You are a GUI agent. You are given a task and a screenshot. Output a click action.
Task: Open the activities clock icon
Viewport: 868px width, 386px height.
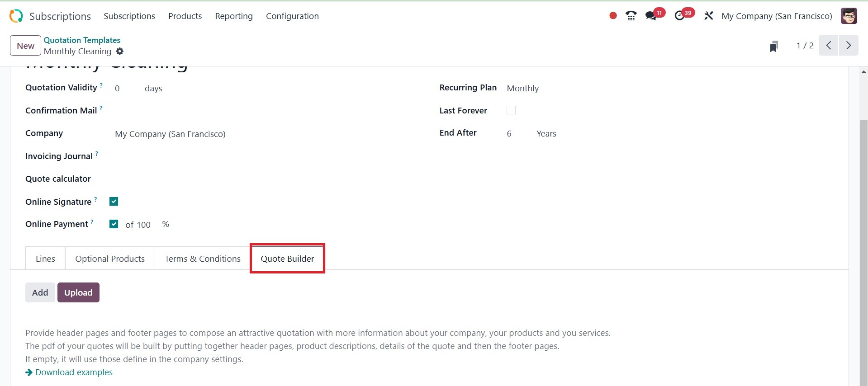[x=679, y=16]
